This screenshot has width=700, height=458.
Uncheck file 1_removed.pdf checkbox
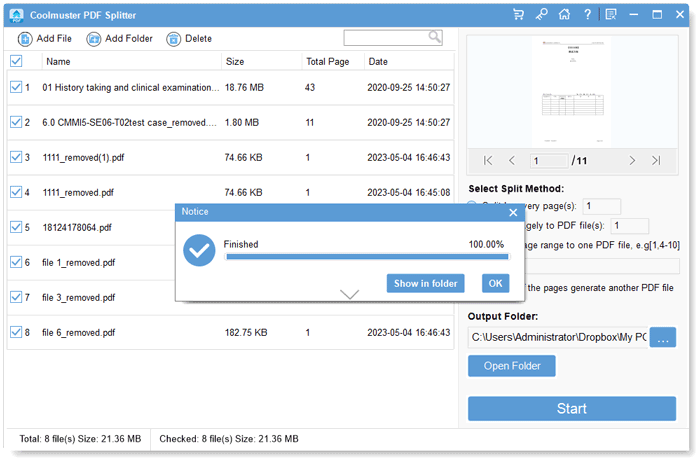pyautogui.click(x=16, y=262)
